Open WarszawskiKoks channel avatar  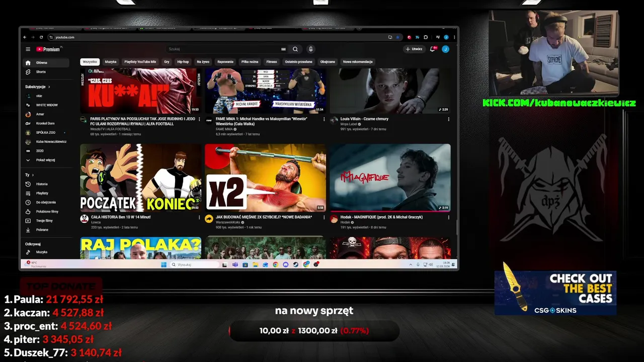coord(209,219)
